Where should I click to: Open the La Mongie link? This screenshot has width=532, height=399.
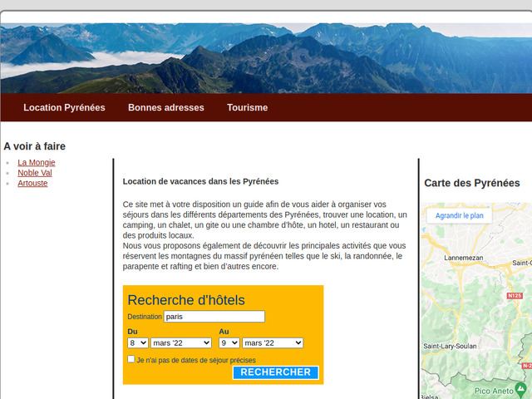pos(36,162)
